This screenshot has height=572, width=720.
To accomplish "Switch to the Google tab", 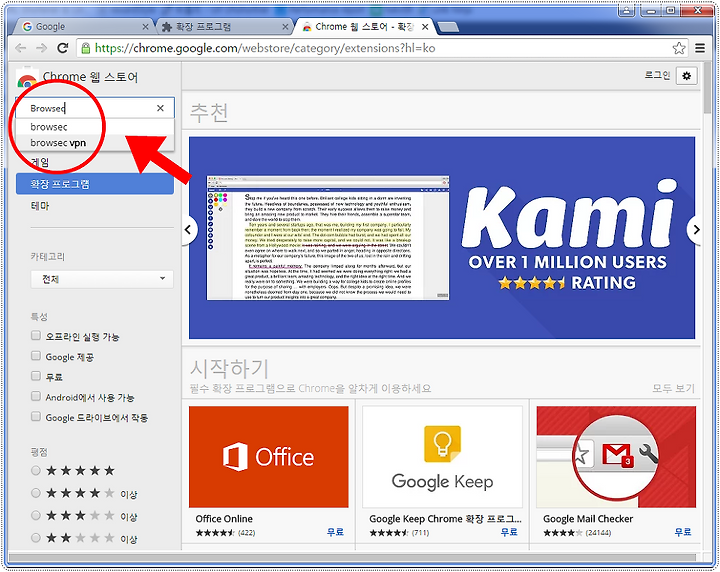I will [83, 27].
